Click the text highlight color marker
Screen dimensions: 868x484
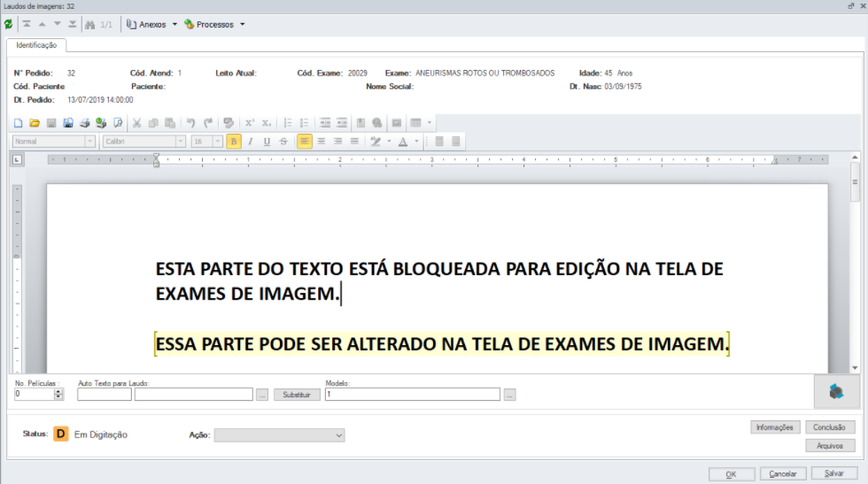(x=376, y=142)
